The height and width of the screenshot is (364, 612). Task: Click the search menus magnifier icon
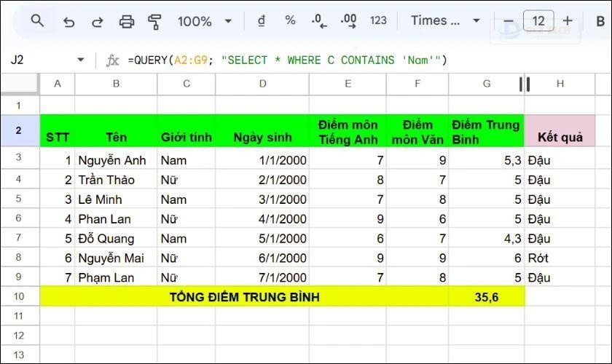[37, 20]
